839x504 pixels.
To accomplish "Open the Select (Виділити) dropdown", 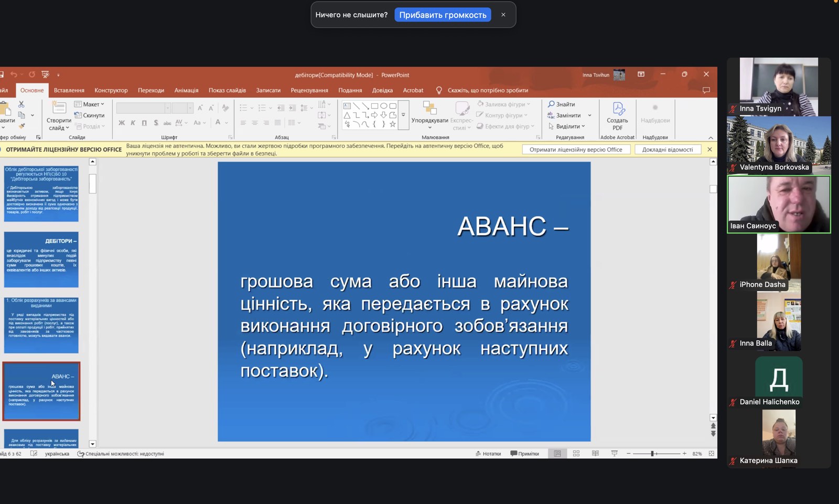I will (x=567, y=126).
